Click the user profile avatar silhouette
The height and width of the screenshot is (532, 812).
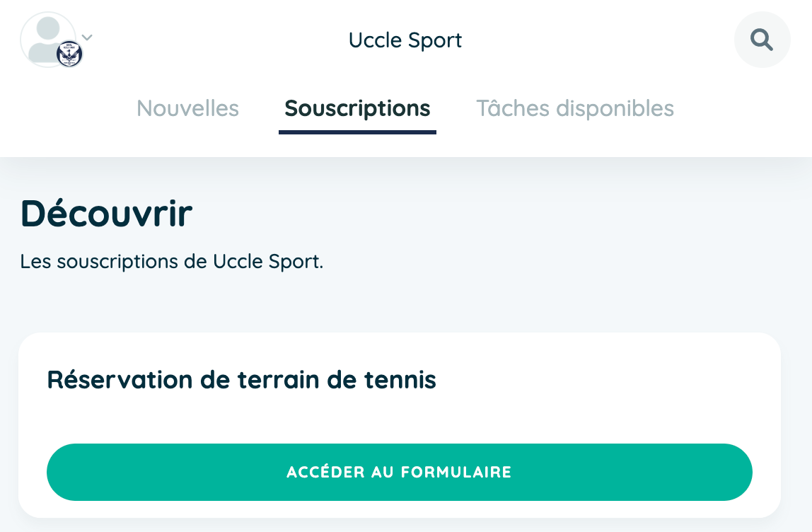(x=47, y=40)
